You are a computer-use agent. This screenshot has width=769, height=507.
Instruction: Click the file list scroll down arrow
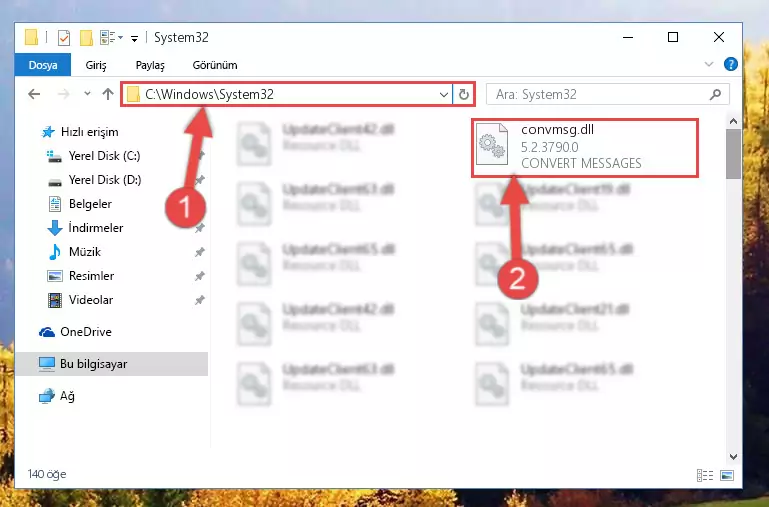point(733,456)
